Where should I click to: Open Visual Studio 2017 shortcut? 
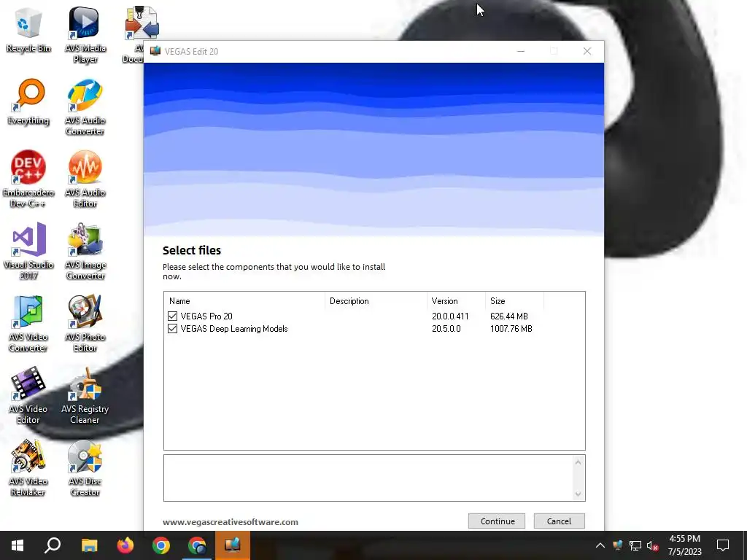point(28,252)
